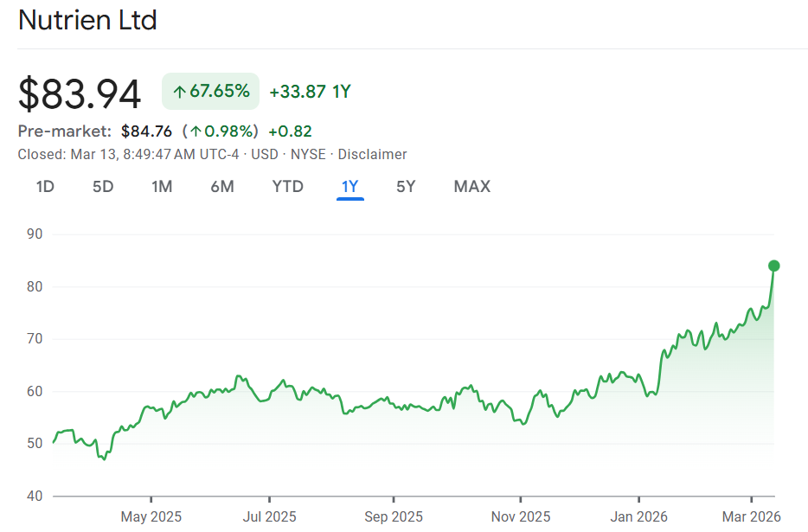Screen dimensions: 808x532
Task: Open the 6M chart view
Action: point(222,186)
